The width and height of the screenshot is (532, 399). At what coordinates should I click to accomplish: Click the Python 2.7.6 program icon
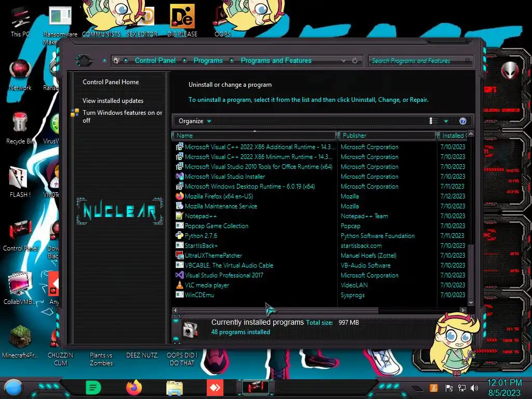pyautogui.click(x=179, y=235)
